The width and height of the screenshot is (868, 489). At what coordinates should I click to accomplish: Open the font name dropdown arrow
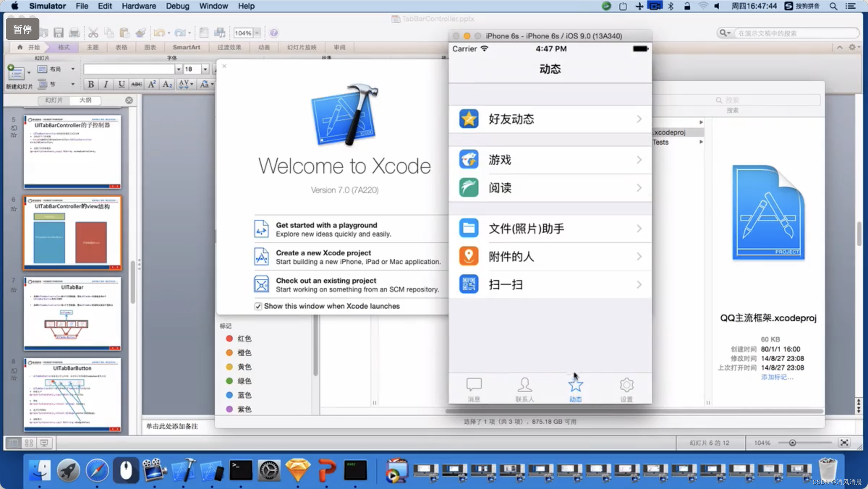tap(178, 69)
